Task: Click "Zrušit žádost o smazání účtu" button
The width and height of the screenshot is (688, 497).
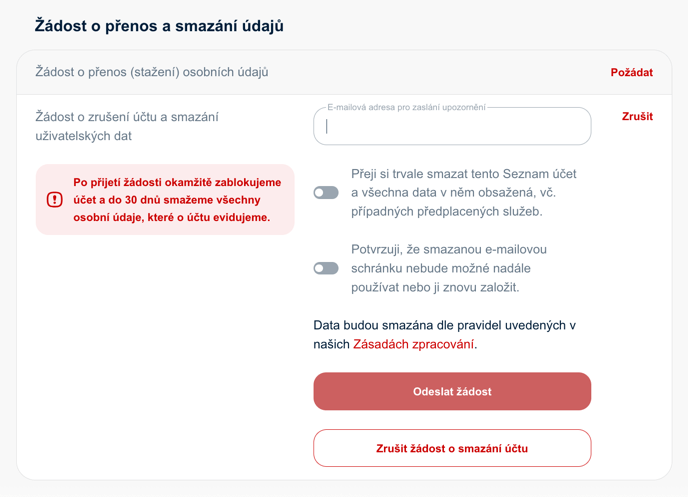Action: click(x=452, y=448)
